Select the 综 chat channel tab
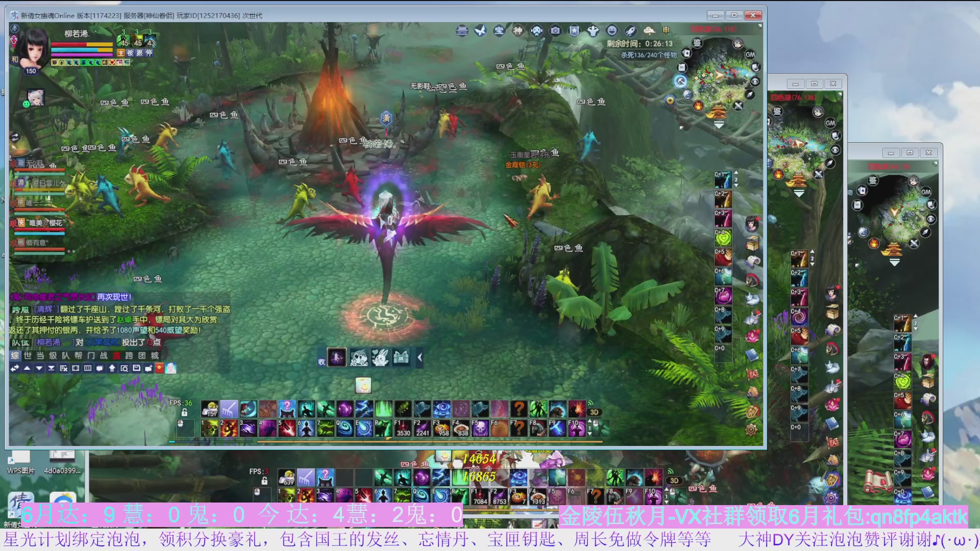This screenshot has height=551, width=980. (x=15, y=356)
